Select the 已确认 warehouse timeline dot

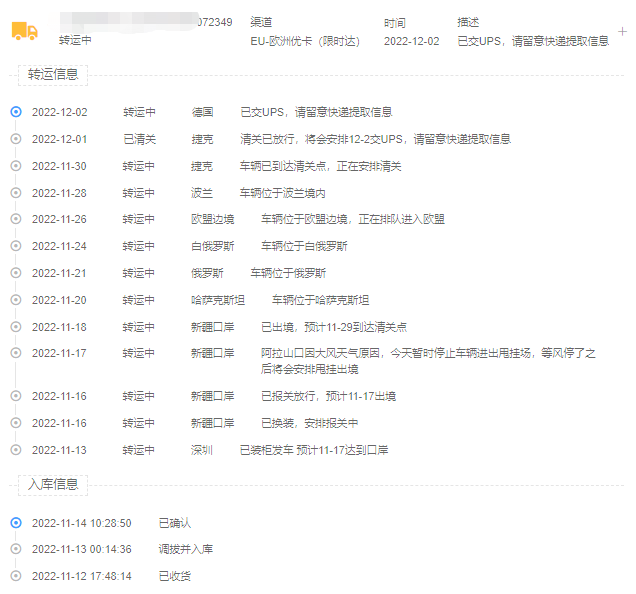[x=16, y=523]
